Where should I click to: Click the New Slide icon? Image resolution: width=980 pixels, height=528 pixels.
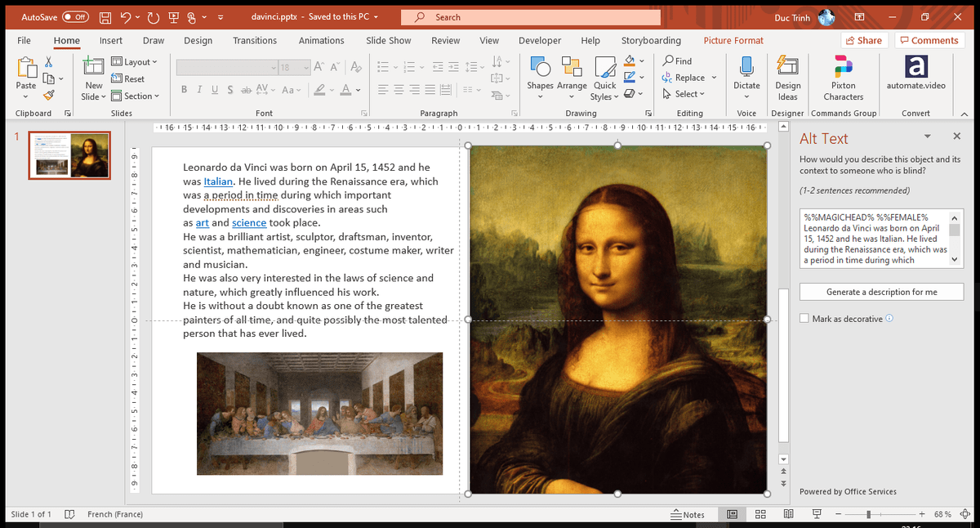point(94,67)
